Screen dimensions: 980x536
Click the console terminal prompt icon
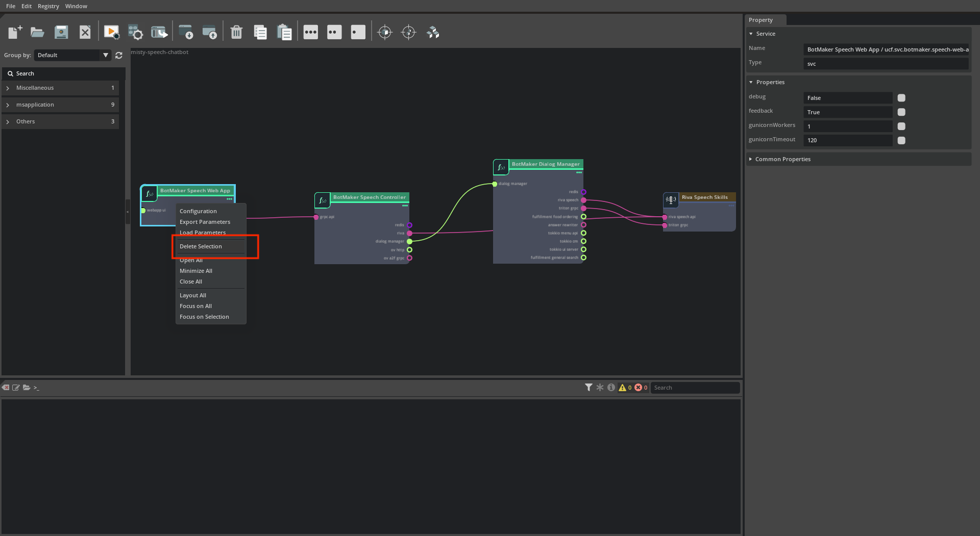click(36, 388)
